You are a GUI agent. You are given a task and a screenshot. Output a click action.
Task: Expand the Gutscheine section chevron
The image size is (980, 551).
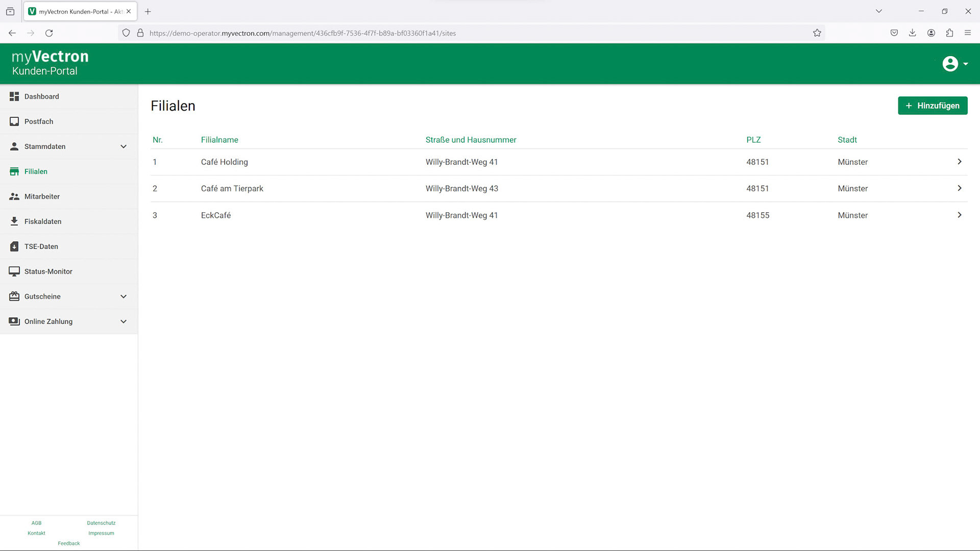pos(124,296)
